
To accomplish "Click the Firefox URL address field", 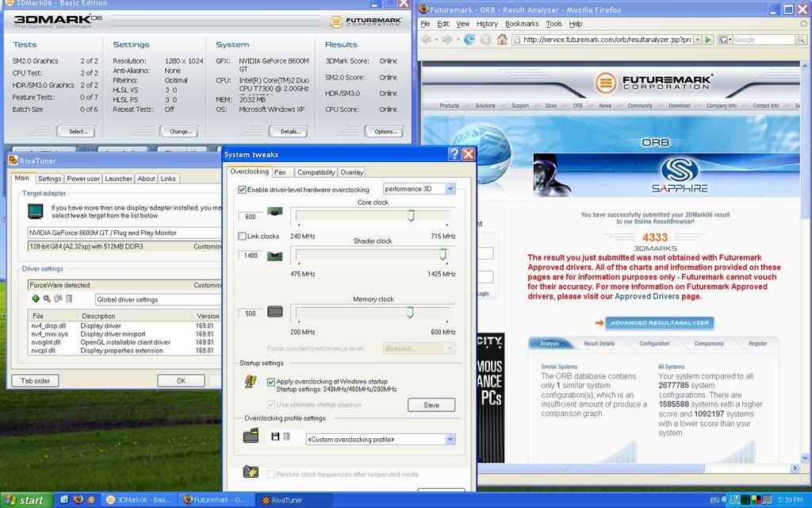I will [603, 40].
